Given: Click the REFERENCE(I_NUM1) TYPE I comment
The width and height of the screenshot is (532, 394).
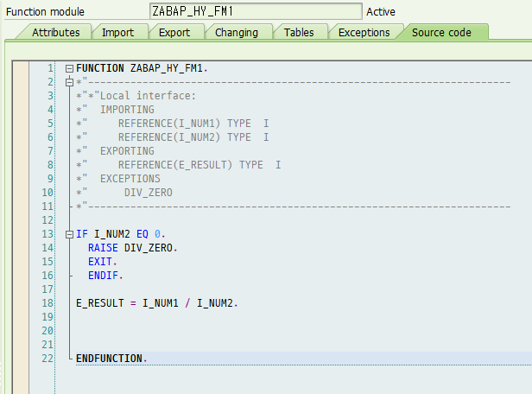Looking at the screenshot, I should tap(193, 124).
